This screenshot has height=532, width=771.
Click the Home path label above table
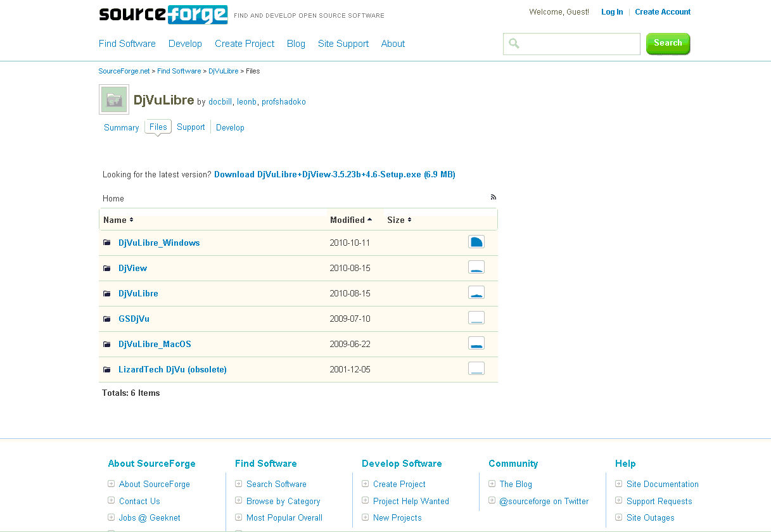click(113, 198)
